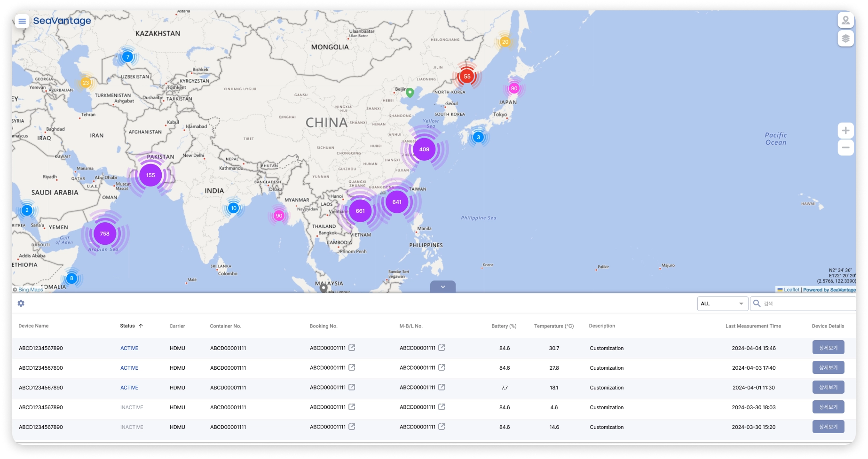Image resolution: width=868 pixels, height=459 pixels.
Task: Open table settings gear icon
Action: (x=21, y=303)
